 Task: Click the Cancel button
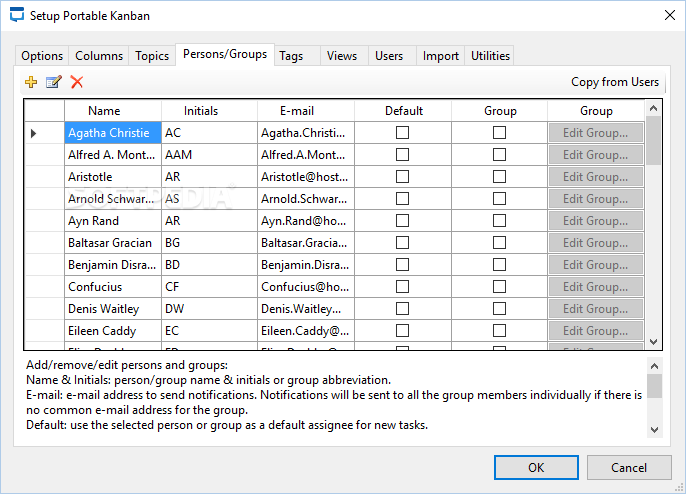coord(629,468)
